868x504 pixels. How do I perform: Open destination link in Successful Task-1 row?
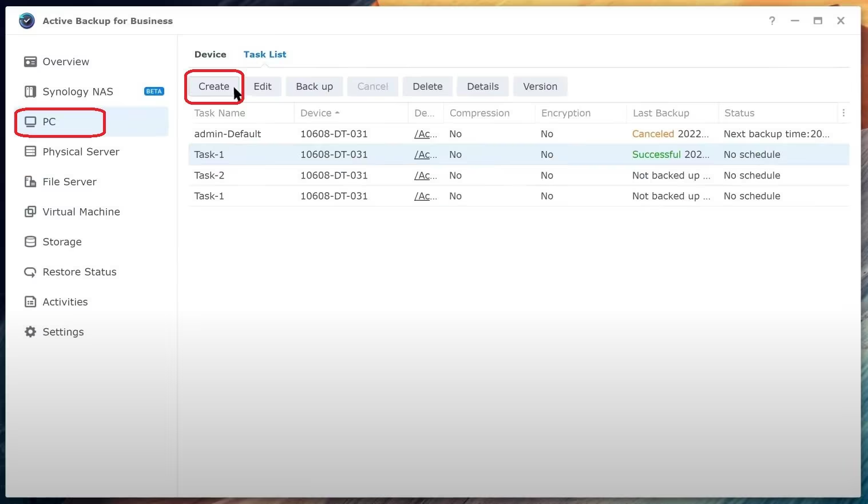tap(426, 154)
